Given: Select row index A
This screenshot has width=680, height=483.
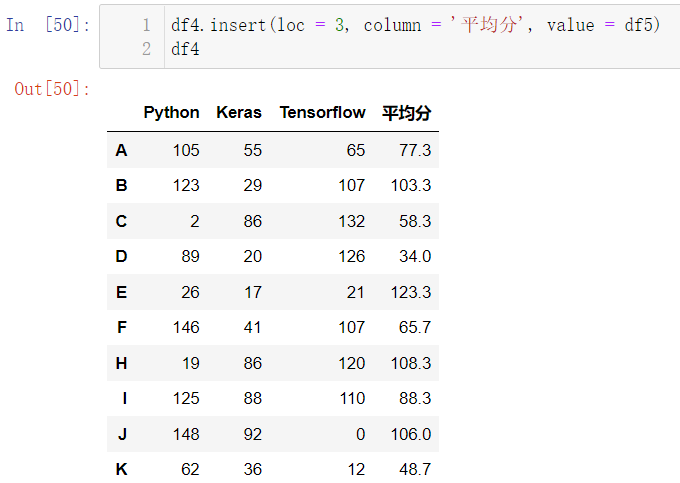Looking at the screenshot, I should tap(121, 150).
